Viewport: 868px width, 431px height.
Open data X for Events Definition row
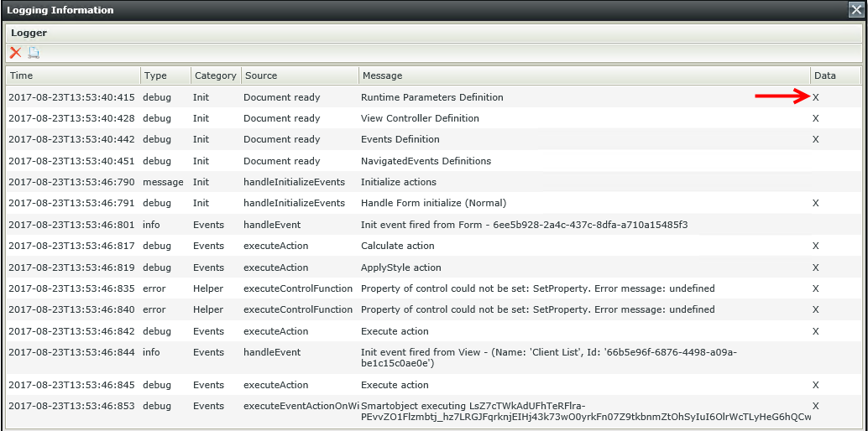(x=815, y=139)
